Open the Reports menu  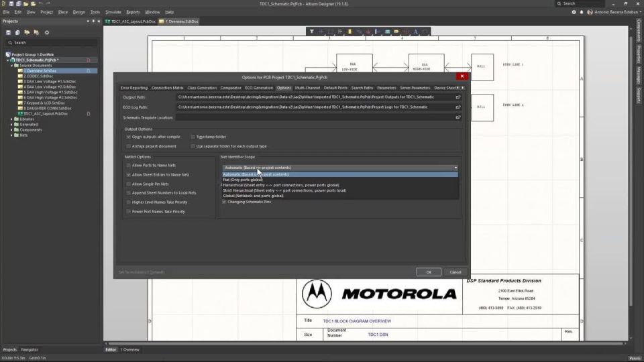[133, 12]
